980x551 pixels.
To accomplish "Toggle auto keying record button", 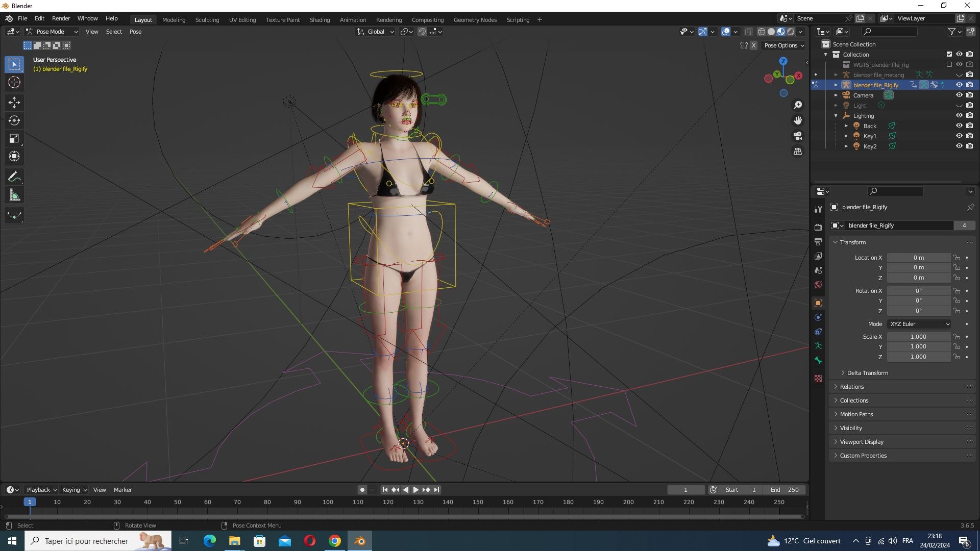I will click(362, 490).
